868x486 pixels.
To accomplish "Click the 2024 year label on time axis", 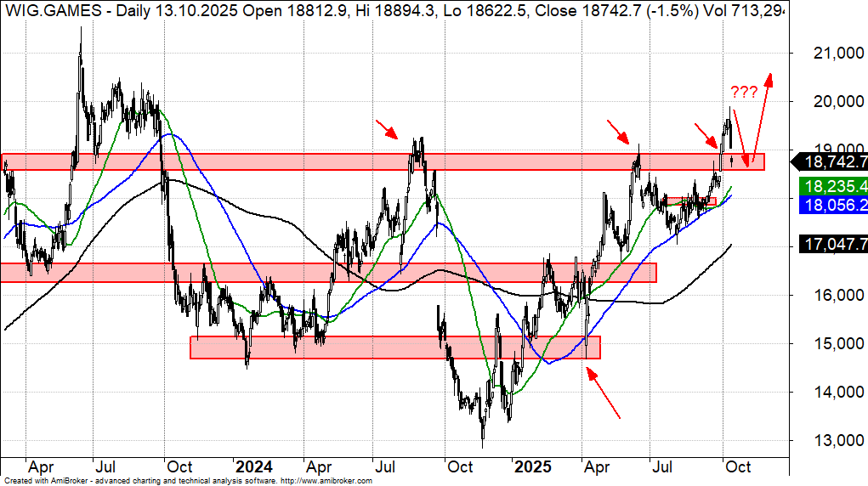I will [x=254, y=466].
